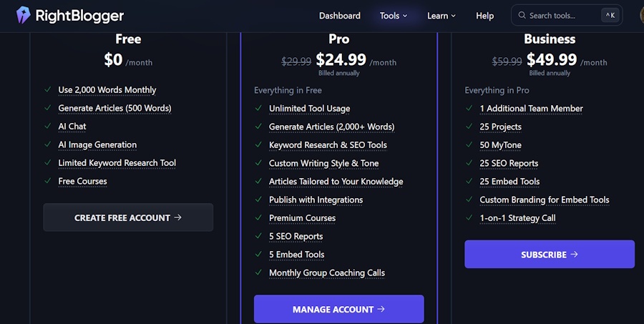Click the Manage Account button
The height and width of the screenshot is (324, 644).
point(338,309)
